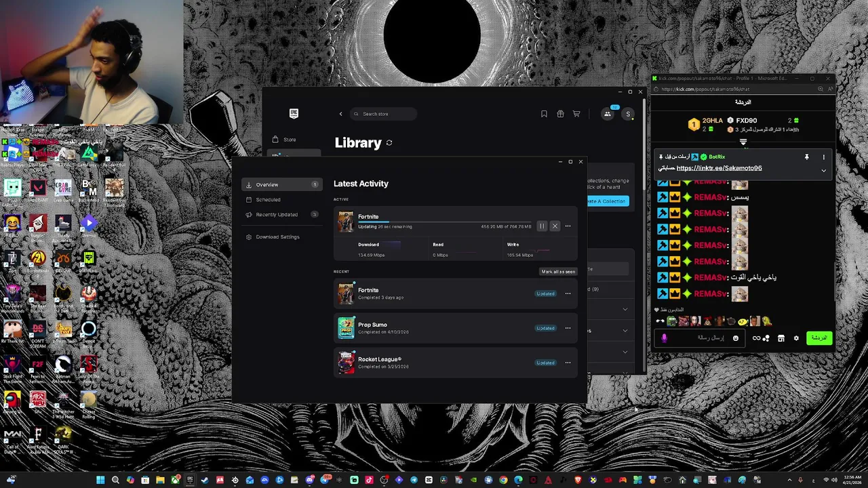Open the three-dot menu on pinned chat message

point(824,157)
